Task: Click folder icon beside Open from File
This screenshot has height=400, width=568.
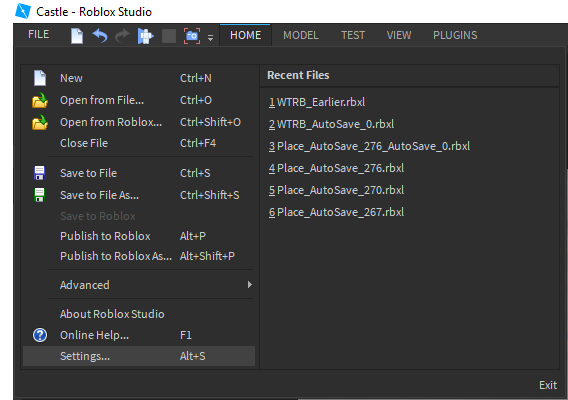Action: [40, 100]
